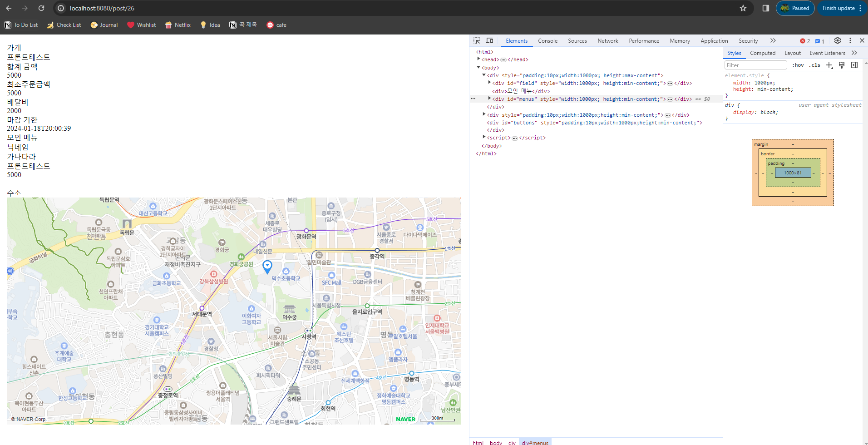Open the Performance tab
The width and height of the screenshot is (868, 445).
(644, 41)
